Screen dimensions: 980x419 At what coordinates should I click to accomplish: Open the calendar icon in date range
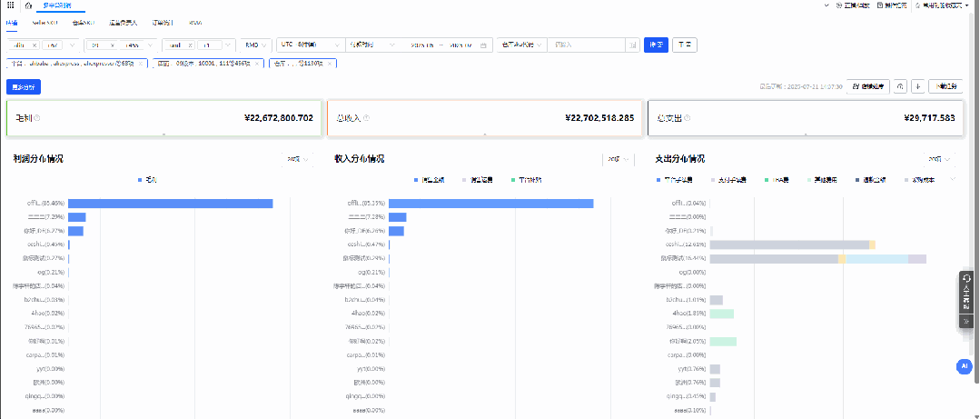click(x=483, y=45)
